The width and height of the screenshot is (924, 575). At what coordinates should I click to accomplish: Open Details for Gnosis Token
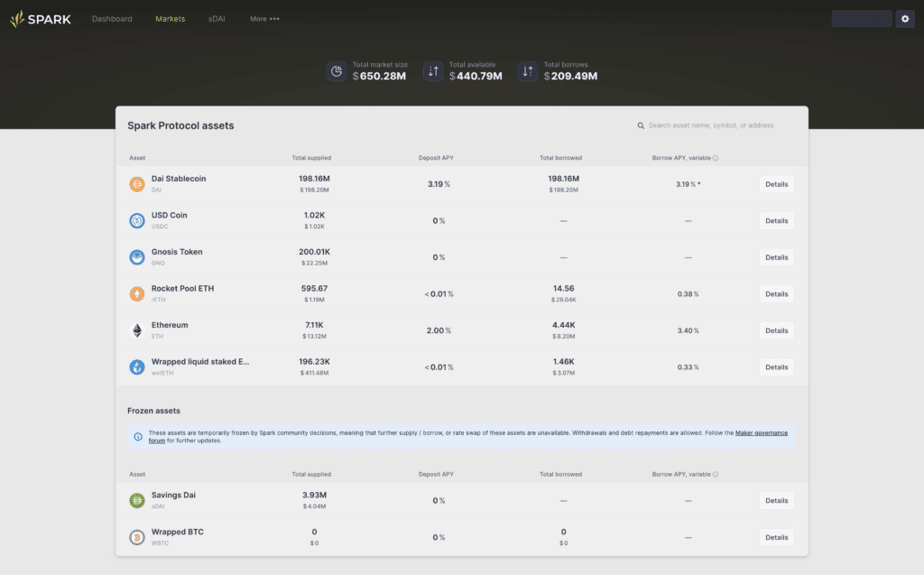(x=776, y=257)
